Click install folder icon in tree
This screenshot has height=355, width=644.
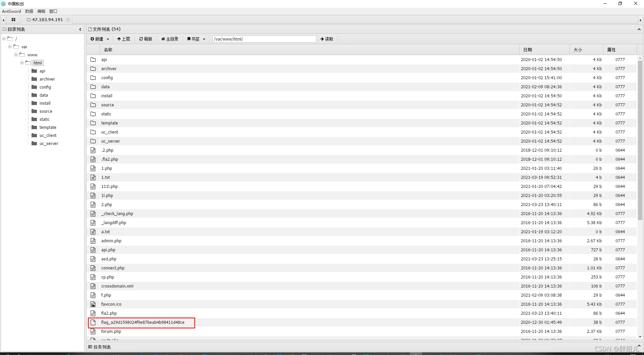click(x=34, y=103)
